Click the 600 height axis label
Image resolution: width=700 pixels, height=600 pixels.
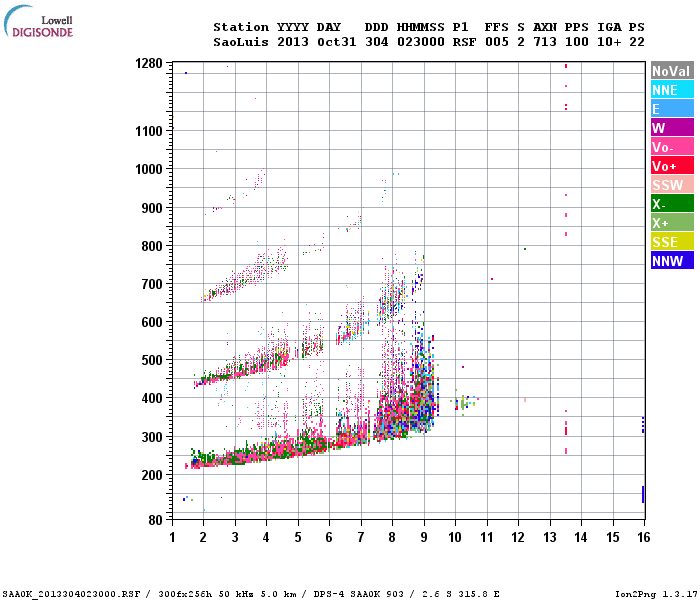point(152,322)
